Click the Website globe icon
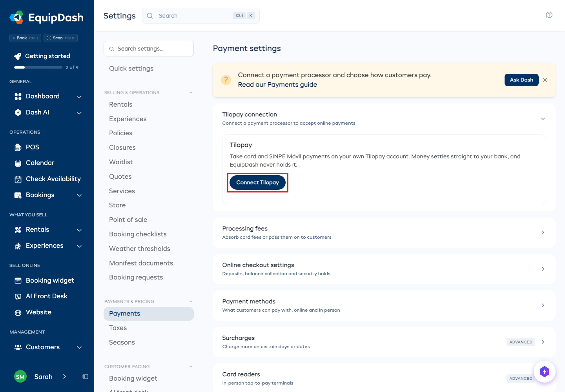The image size is (565, 392). pos(18,312)
